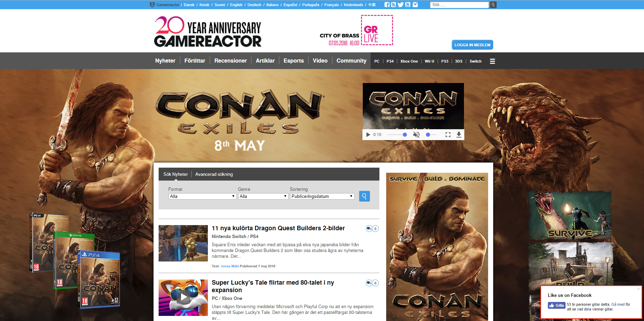The height and width of the screenshot is (321, 644).
Task: Open Gamereactor Twitter icon
Action: pyautogui.click(x=400, y=5)
